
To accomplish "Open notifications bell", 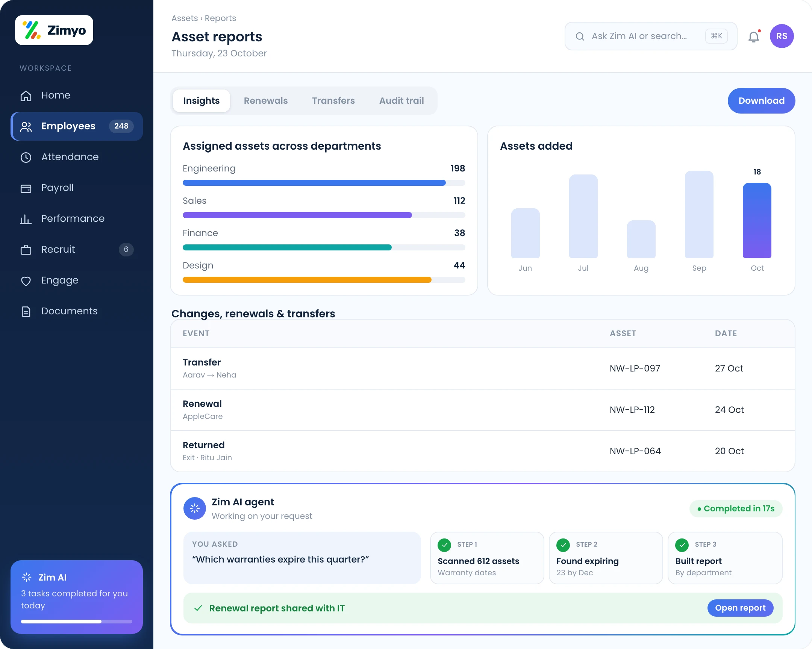I will [x=754, y=36].
